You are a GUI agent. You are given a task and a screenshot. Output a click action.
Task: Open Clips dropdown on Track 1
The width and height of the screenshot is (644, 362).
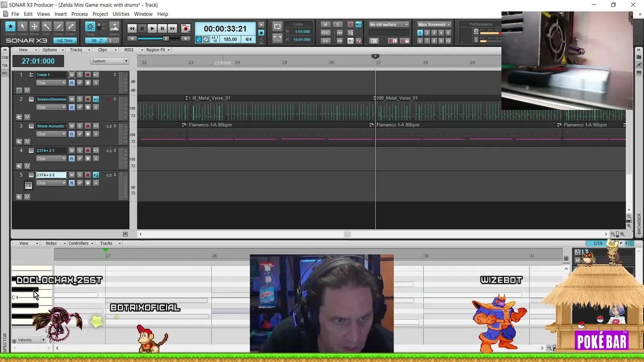[x=51, y=82]
